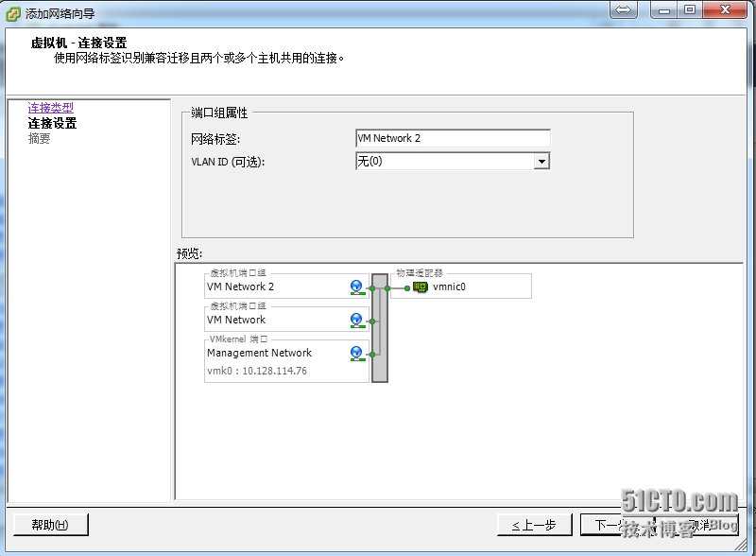Click the VM Network label in preview
The height and width of the screenshot is (556, 756).
pos(236,320)
